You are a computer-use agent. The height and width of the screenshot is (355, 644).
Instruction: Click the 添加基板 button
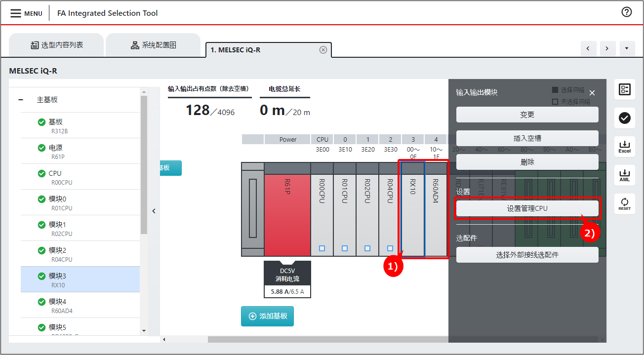[267, 316]
